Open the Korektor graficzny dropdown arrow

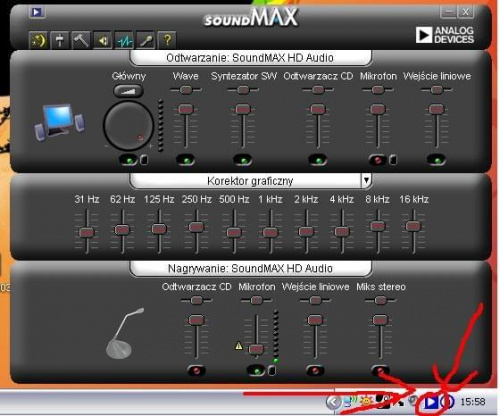coord(366,181)
